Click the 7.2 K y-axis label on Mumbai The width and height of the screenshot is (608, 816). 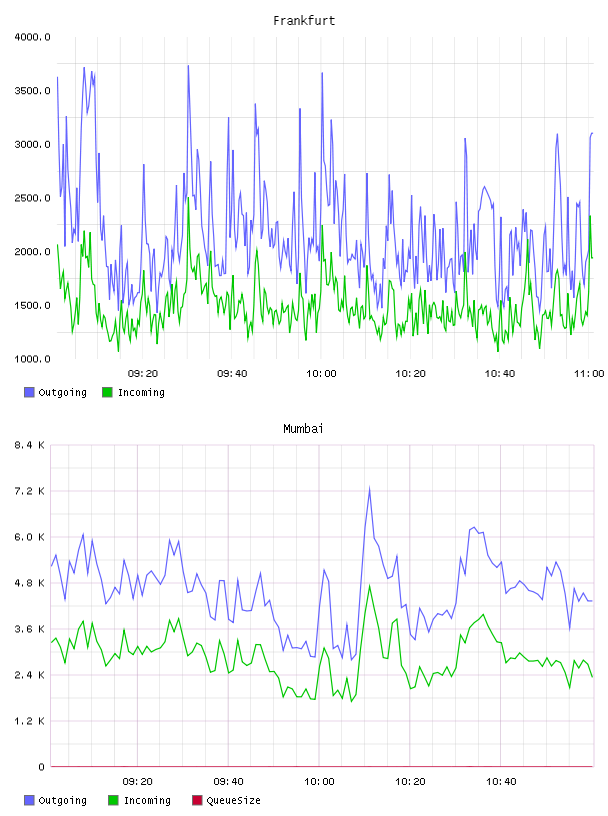click(x=29, y=491)
